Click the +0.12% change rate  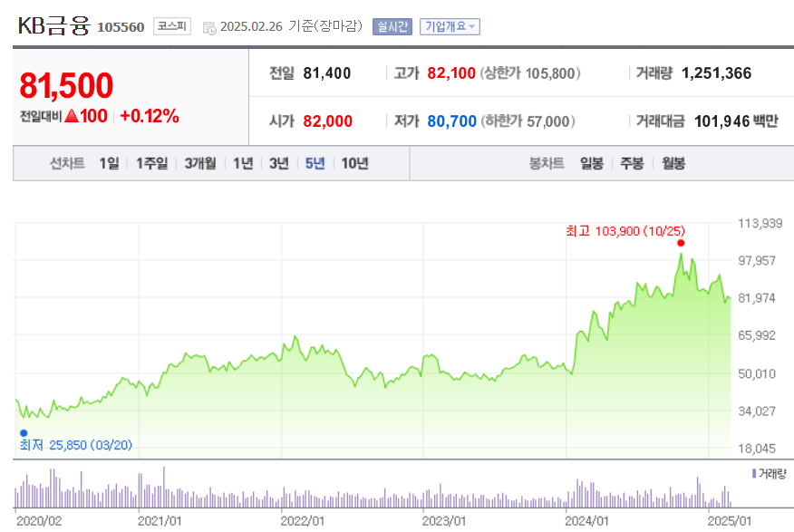click(x=150, y=116)
